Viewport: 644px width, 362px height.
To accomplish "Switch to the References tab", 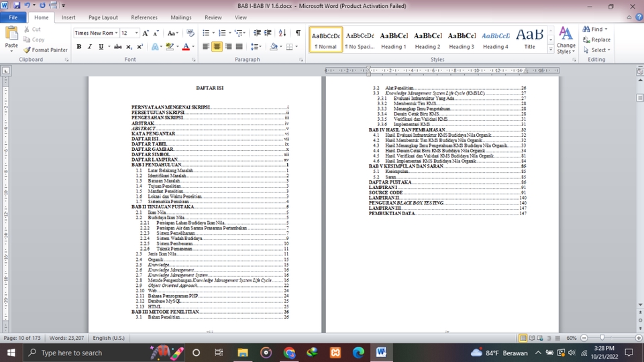I will pos(144,17).
